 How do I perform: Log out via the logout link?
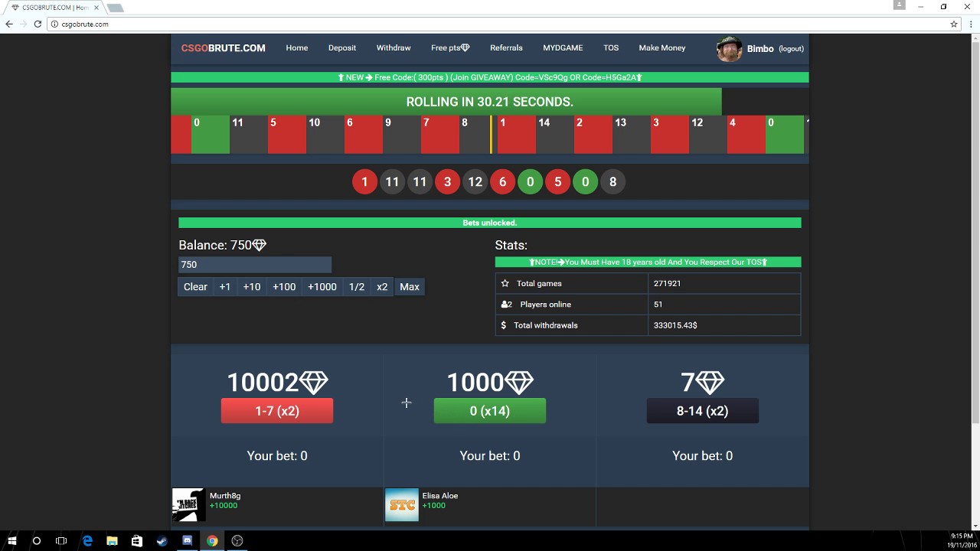(791, 48)
